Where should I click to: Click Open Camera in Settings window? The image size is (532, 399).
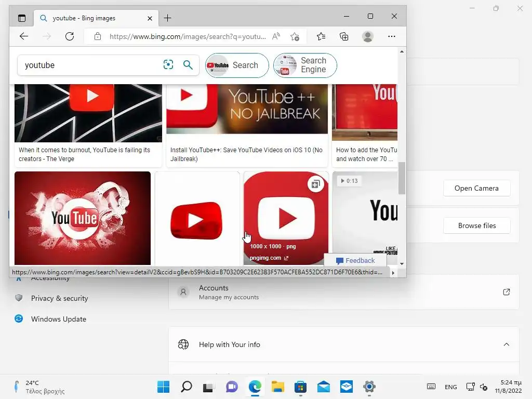[477, 188]
